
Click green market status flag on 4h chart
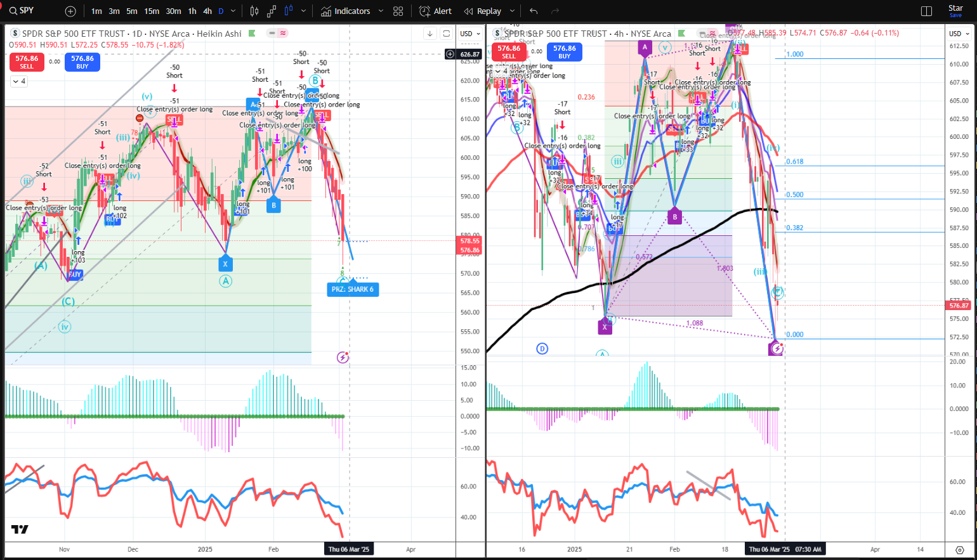pos(681,34)
